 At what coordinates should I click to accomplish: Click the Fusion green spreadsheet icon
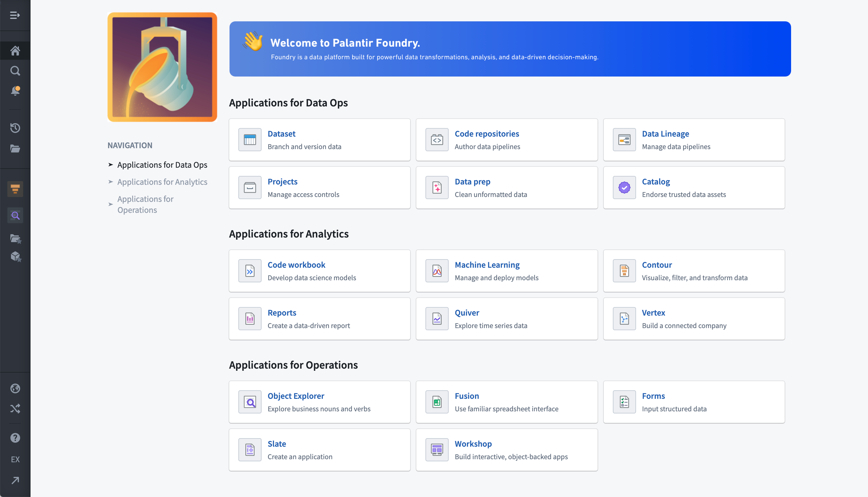(437, 402)
